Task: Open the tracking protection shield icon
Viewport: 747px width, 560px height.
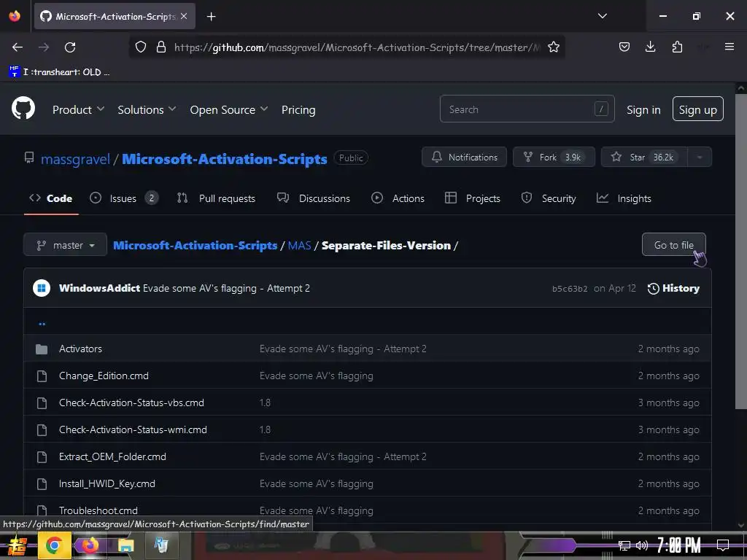Action: click(141, 47)
